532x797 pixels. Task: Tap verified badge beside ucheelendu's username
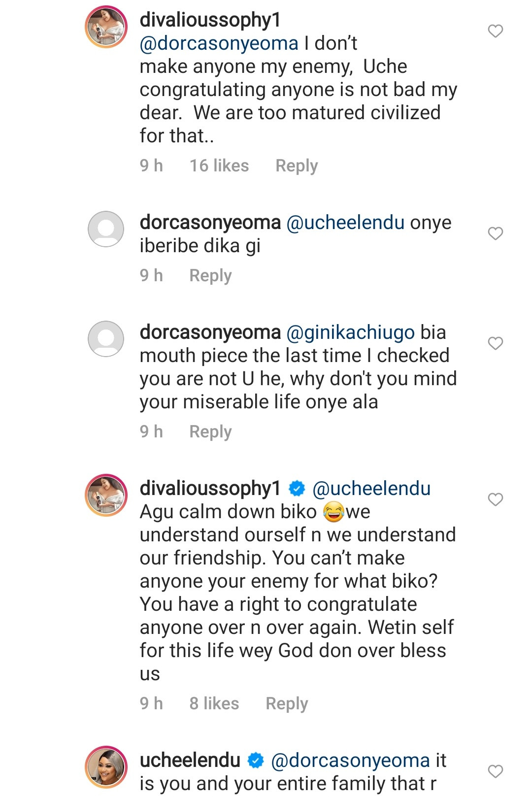pos(256,761)
